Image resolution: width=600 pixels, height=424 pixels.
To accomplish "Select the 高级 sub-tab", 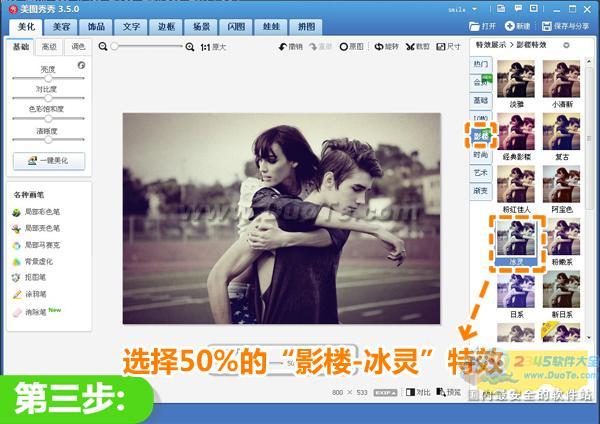I will click(x=49, y=47).
